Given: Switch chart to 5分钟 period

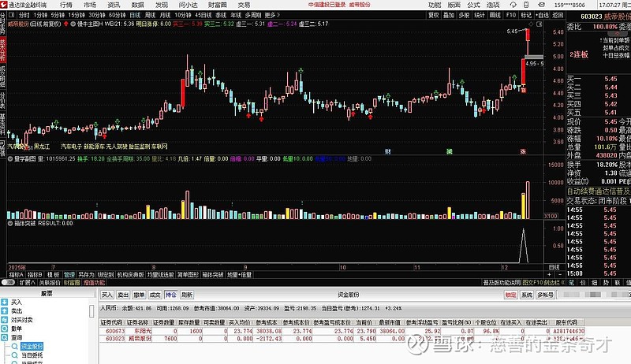Looking at the screenshot, I should [x=58, y=15].
